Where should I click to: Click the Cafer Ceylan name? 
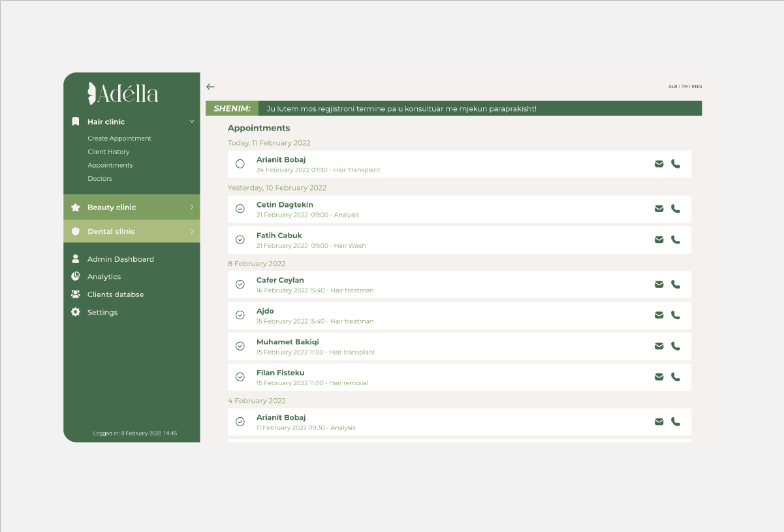pos(280,281)
